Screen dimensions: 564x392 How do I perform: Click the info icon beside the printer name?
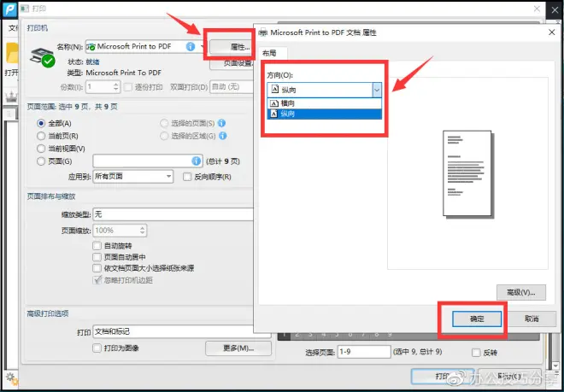coord(191,46)
